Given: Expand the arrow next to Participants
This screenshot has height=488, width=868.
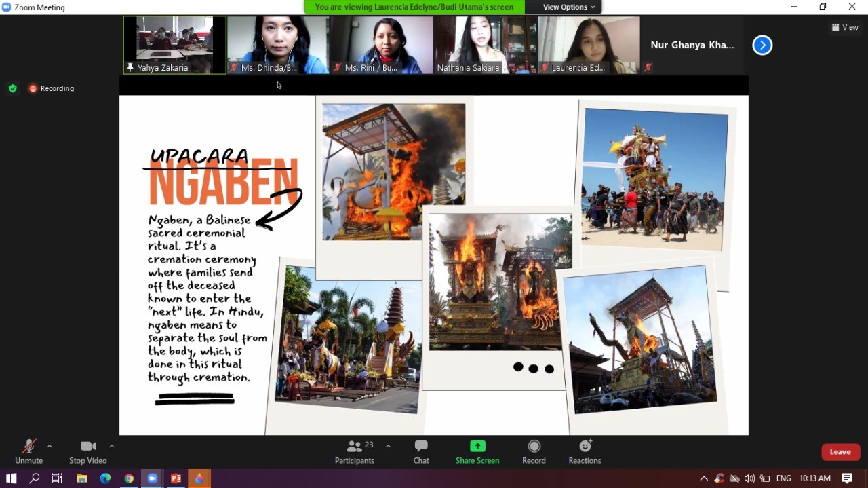Looking at the screenshot, I should [x=388, y=446].
